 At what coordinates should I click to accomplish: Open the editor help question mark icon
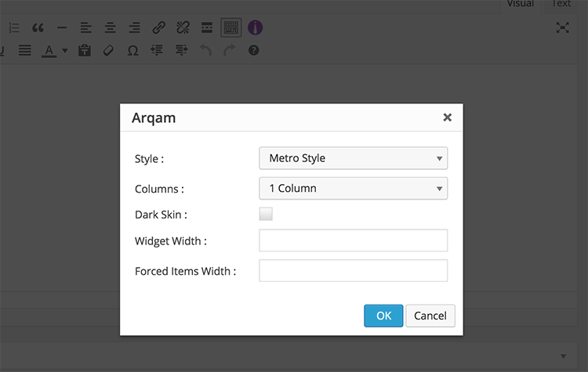click(254, 50)
